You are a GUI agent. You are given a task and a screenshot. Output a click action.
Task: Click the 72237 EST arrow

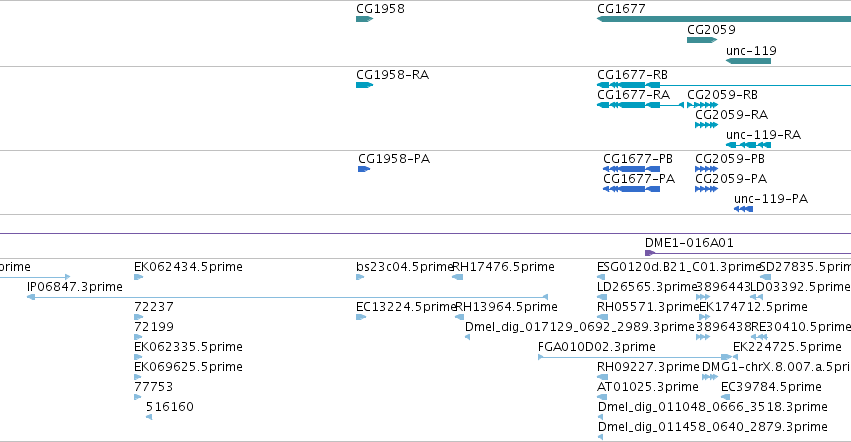coord(138,317)
